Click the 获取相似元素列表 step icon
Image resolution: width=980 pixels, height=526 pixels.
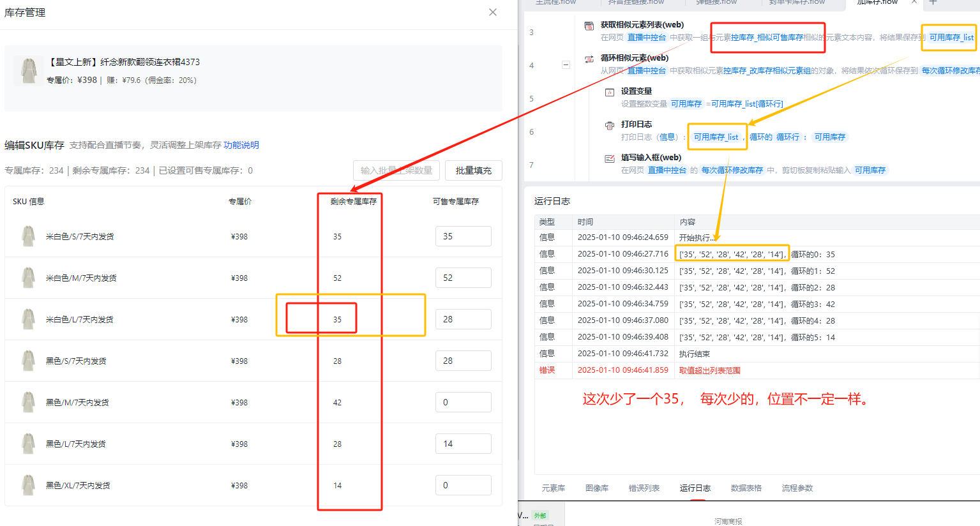click(589, 26)
